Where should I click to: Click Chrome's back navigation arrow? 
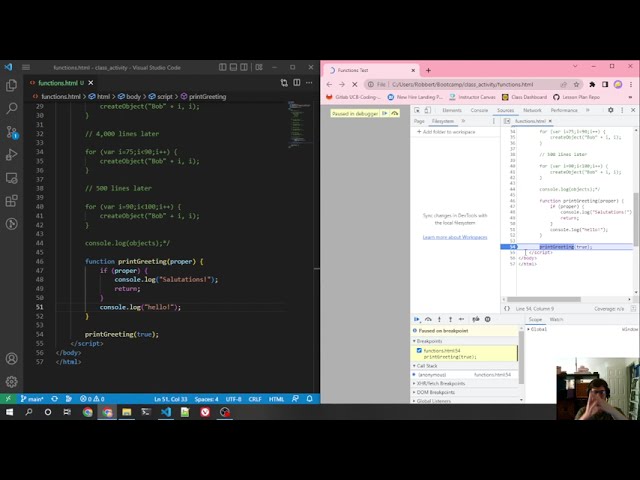(329, 84)
